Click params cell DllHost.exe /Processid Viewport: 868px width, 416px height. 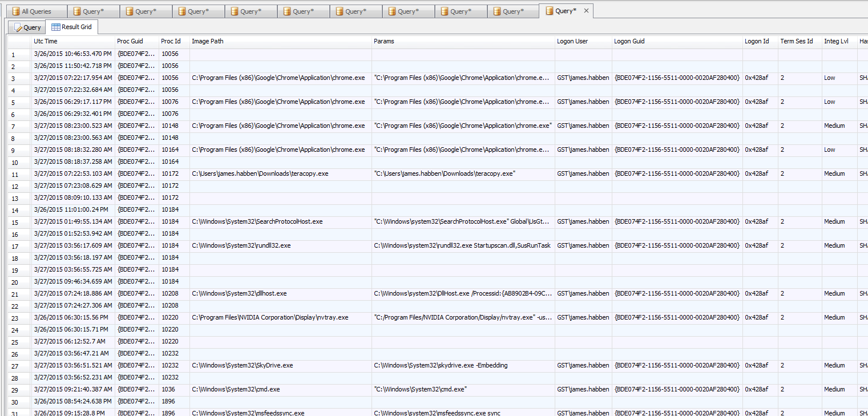point(463,293)
